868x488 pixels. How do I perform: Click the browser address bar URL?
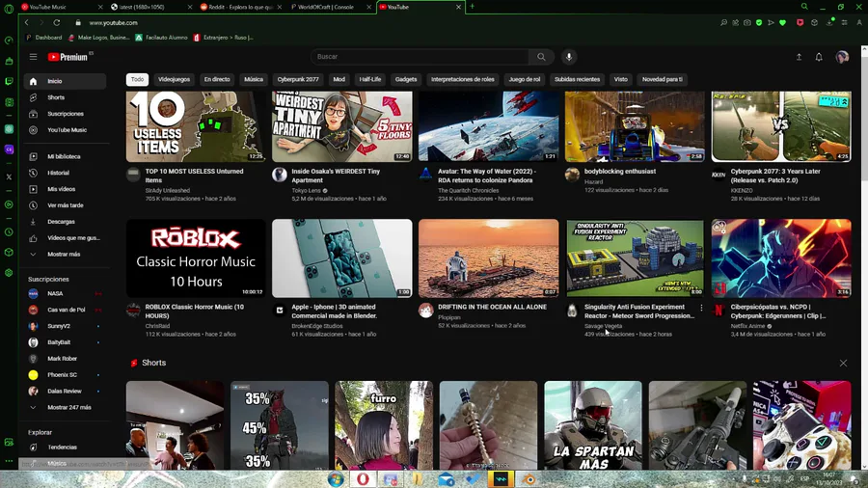click(x=114, y=23)
